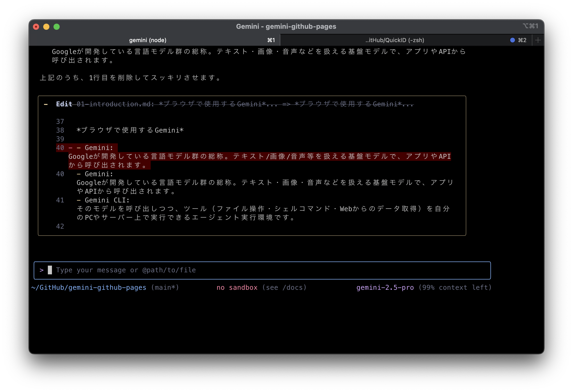Click line 38 '*ブラウザで使用するGemini*'
573x392 pixels.
coord(130,130)
